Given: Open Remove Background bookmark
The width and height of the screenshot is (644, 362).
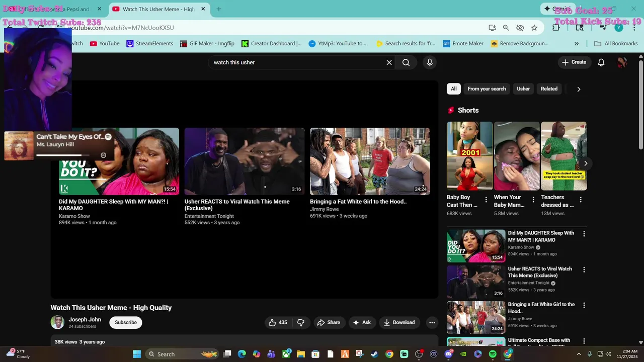Looking at the screenshot, I should point(520,44).
